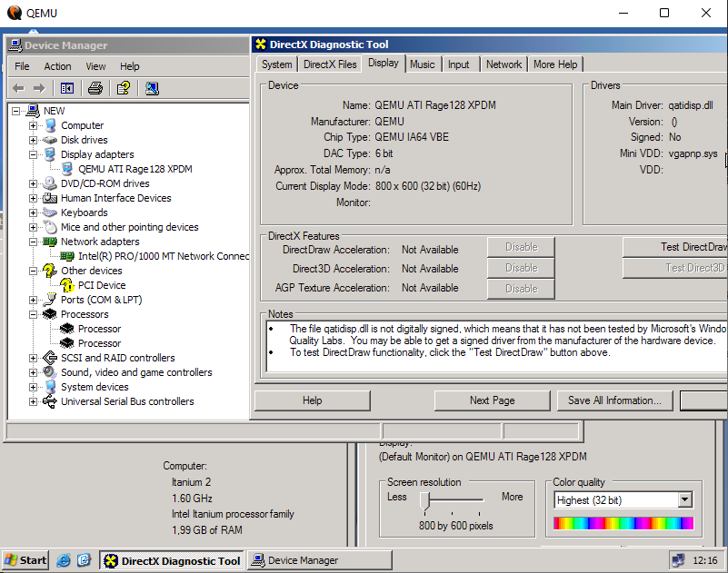This screenshot has height=573, width=728.
Task: Click the taskbar clock showing 12:16
Action: coord(704,560)
